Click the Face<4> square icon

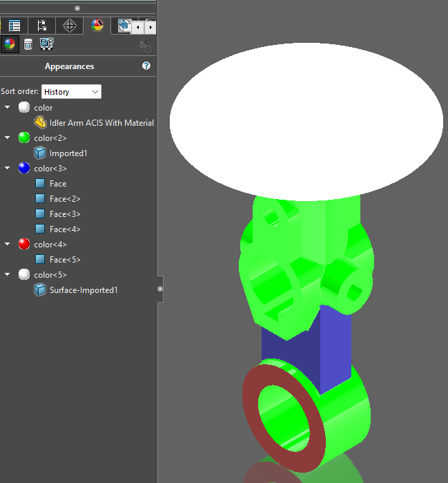coord(40,229)
